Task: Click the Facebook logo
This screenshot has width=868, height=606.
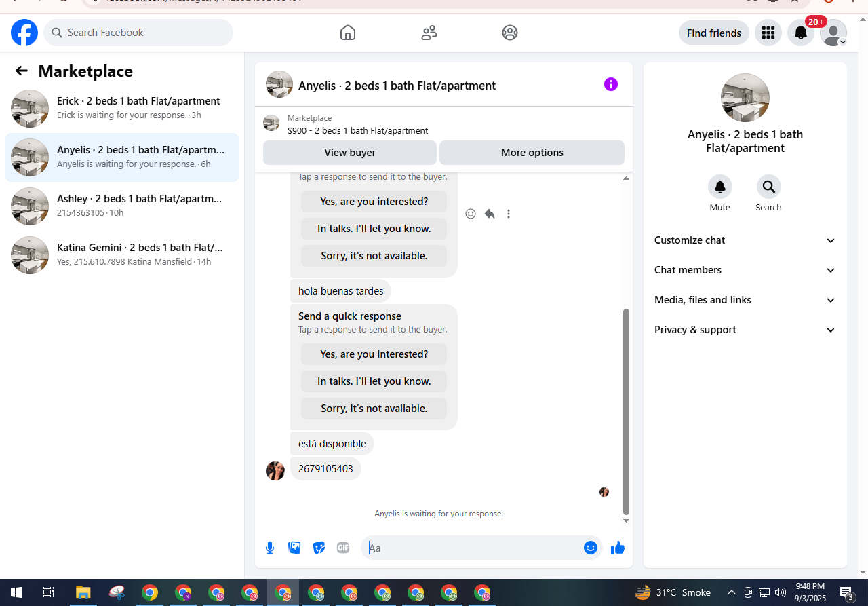Action: tap(24, 33)
